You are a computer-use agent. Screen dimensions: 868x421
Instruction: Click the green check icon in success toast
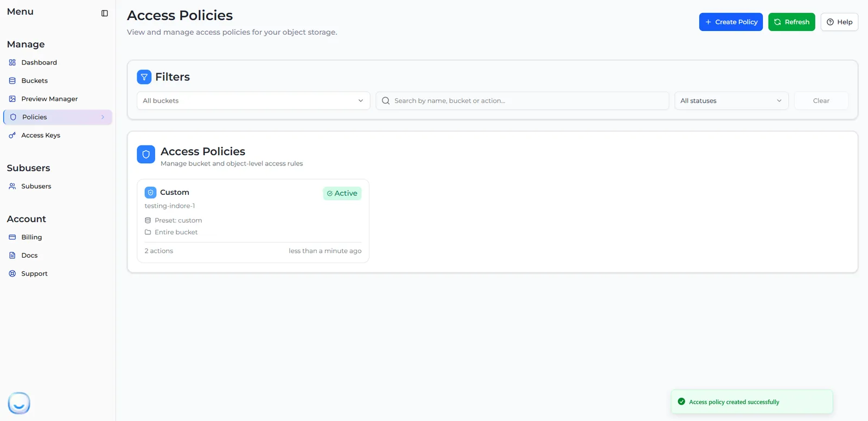pos(681,402)
